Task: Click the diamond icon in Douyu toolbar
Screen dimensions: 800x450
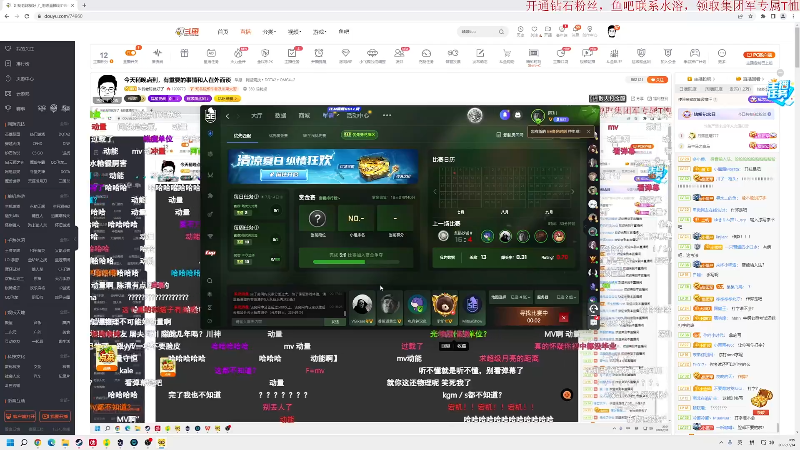Action: pyautogui.click(x=345, y=53)
